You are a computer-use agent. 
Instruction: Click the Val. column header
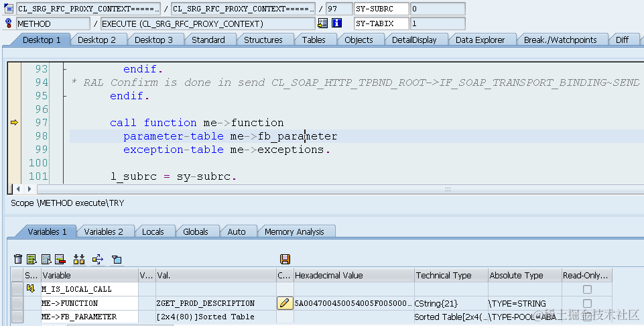click(x=216, y=276)
